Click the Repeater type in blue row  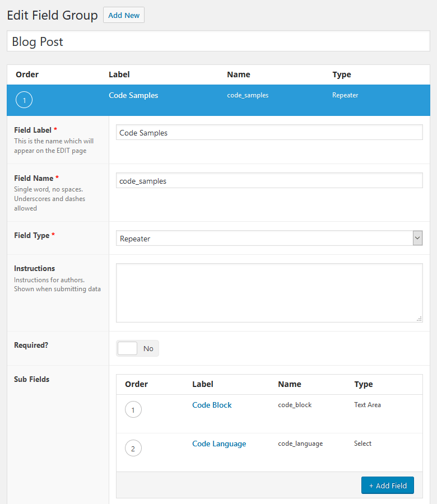345,95
